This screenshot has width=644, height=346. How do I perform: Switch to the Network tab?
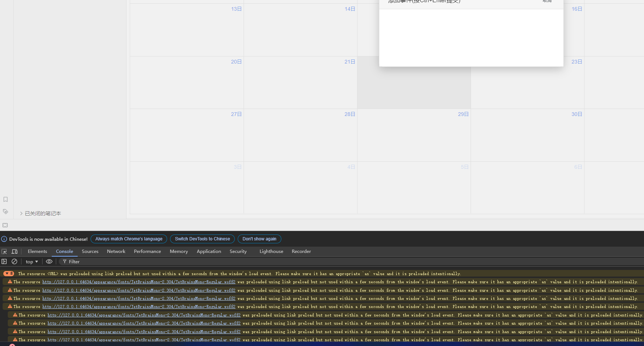(x=116, y=251)
